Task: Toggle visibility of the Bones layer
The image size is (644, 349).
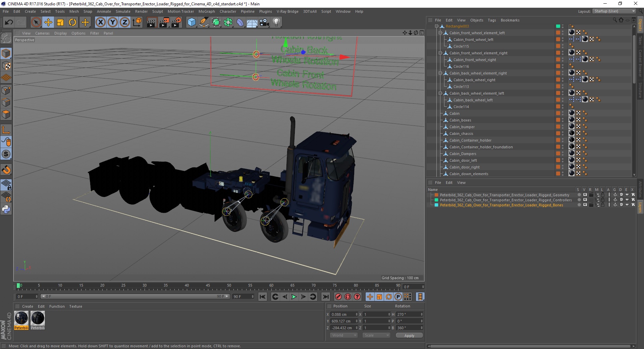Action: click(x=585, y=205)
